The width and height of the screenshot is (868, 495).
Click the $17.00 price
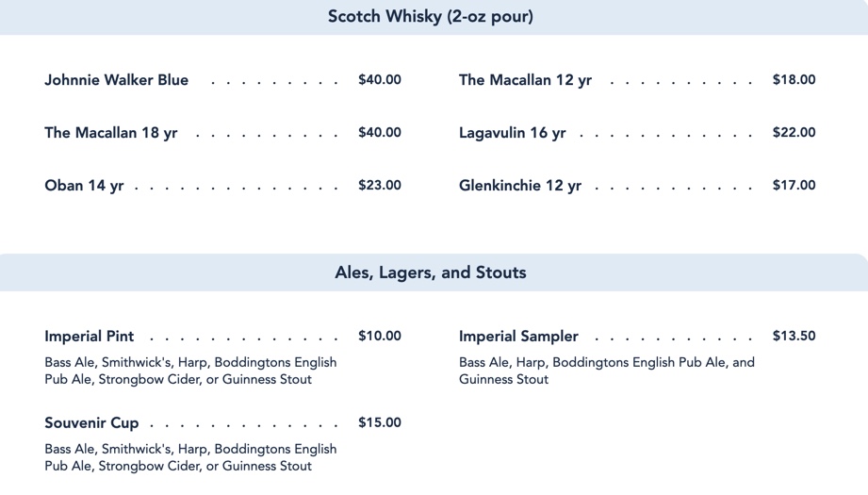[794, 186]
